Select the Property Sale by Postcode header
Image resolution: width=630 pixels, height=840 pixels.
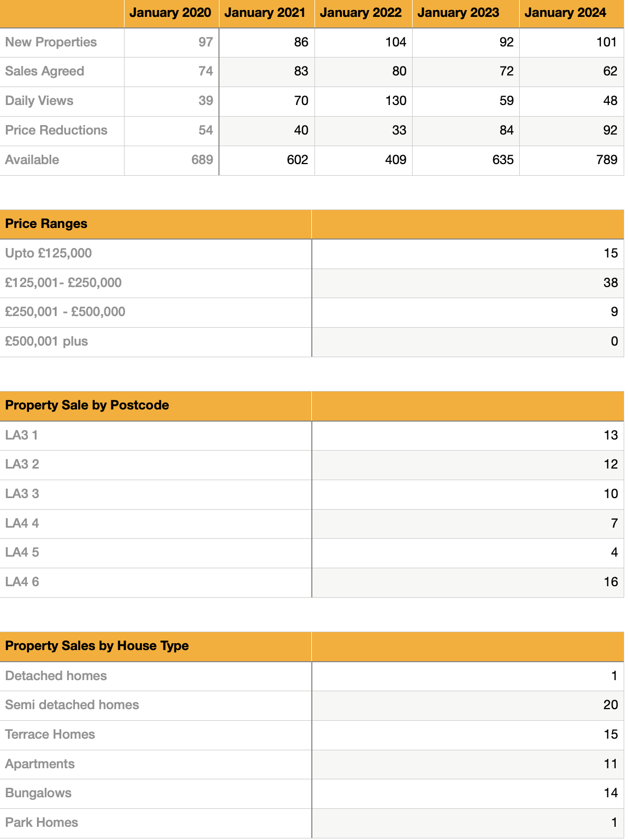pos(87,405)
